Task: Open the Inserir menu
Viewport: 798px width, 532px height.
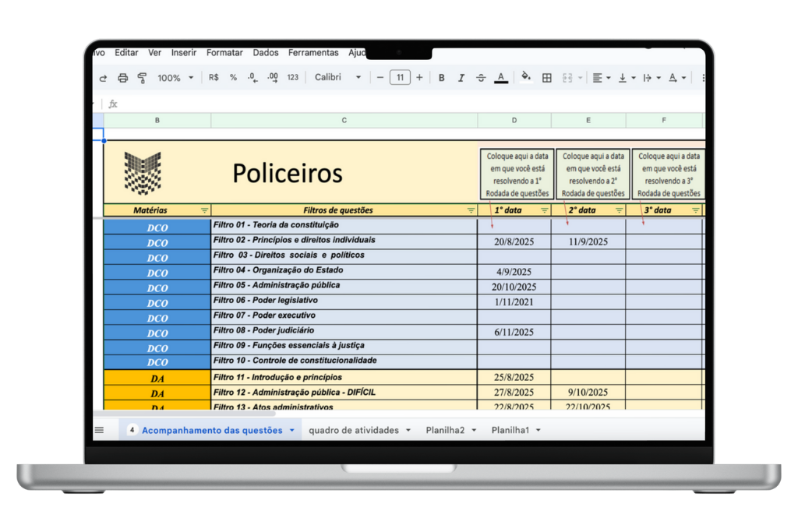Action: (x=184, y=53)
